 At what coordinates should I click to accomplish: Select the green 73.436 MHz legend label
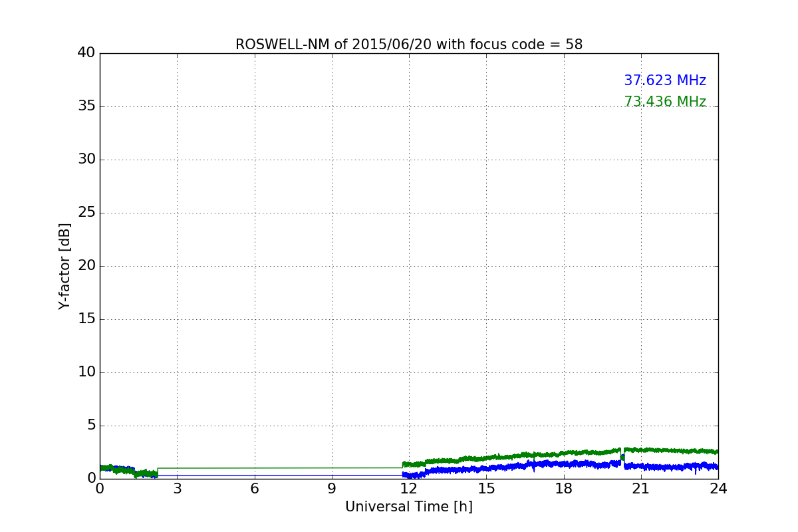click(x=665, y=102)
